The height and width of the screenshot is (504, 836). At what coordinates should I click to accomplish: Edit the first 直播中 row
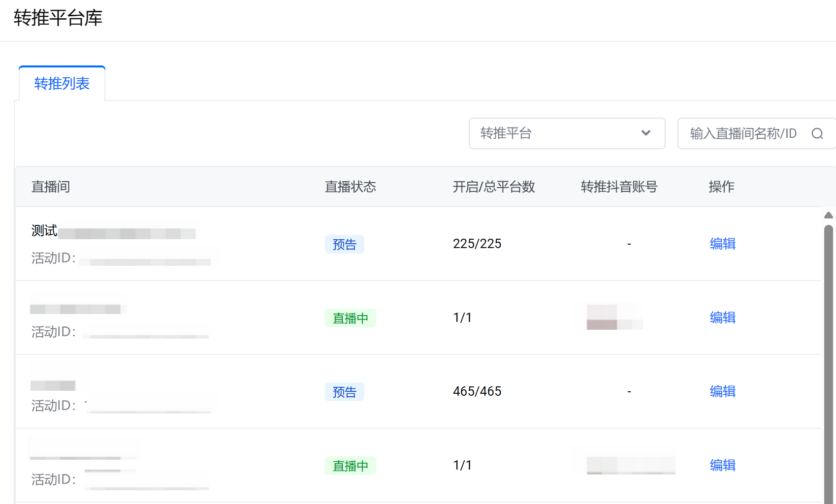722,317
